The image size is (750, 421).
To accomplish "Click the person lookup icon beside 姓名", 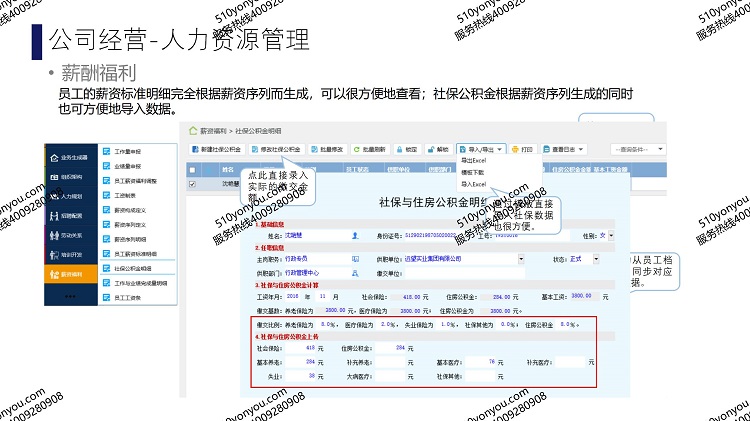I will 355,235.
